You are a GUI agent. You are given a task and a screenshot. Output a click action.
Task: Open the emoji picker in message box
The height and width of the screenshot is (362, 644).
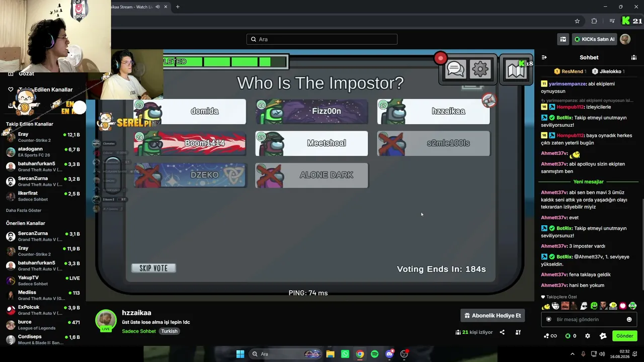point(629,319)
